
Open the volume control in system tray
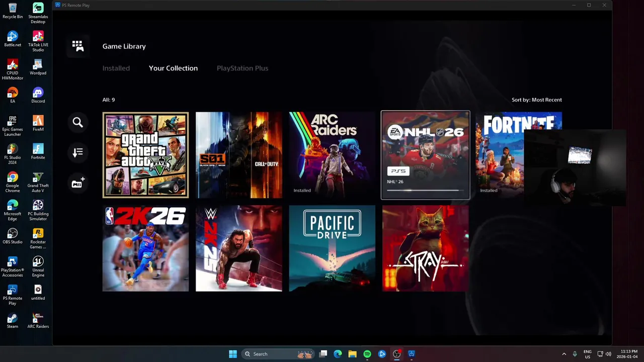coord(608,354)
